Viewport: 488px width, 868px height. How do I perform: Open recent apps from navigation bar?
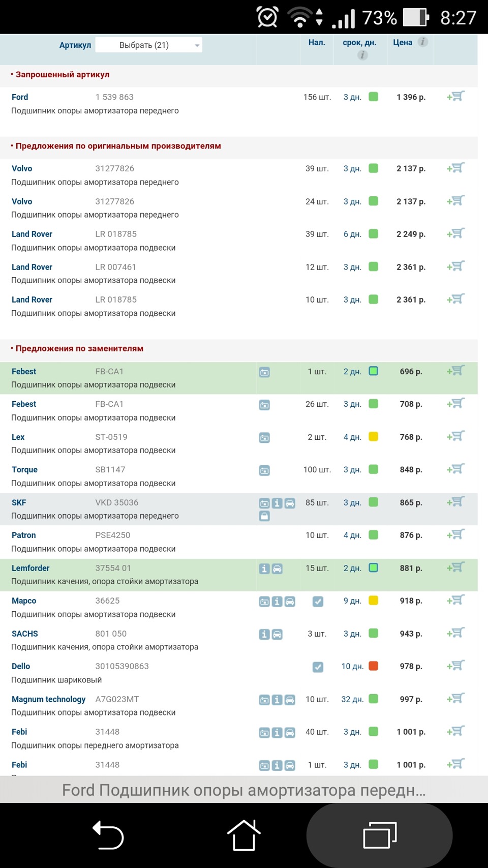[378, 834]
